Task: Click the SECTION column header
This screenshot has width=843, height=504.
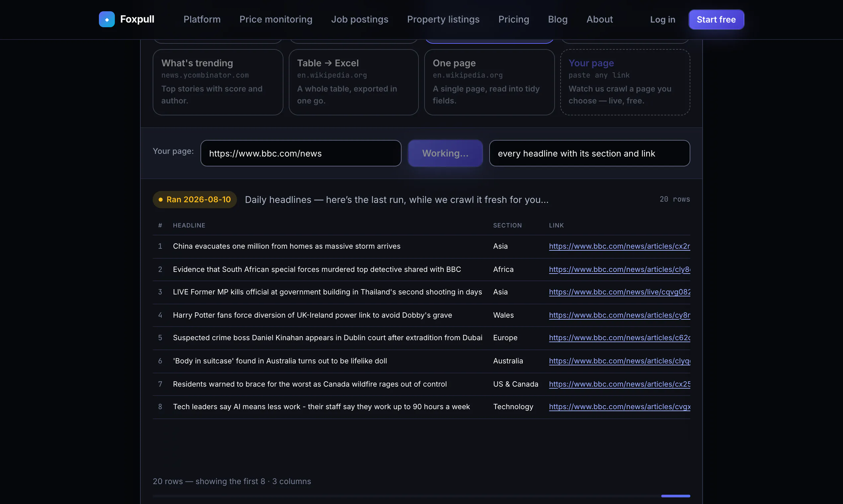Action: click(507, 225)
